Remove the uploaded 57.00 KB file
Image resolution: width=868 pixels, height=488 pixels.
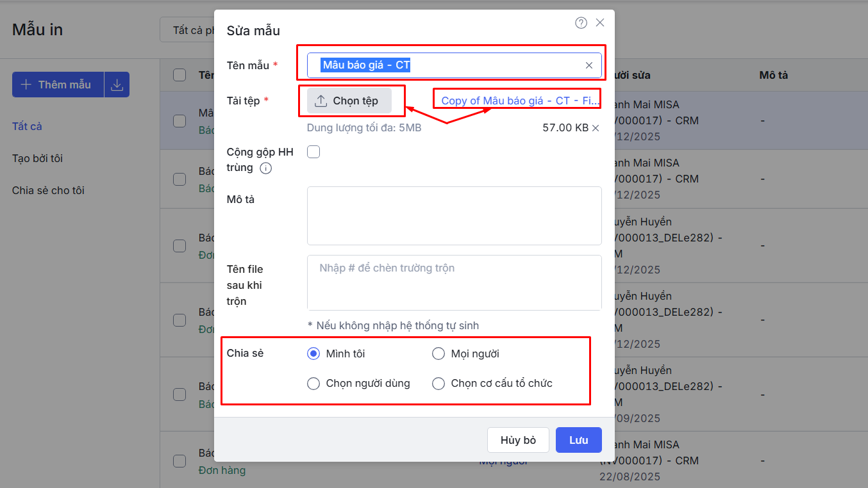coord(596,128)
